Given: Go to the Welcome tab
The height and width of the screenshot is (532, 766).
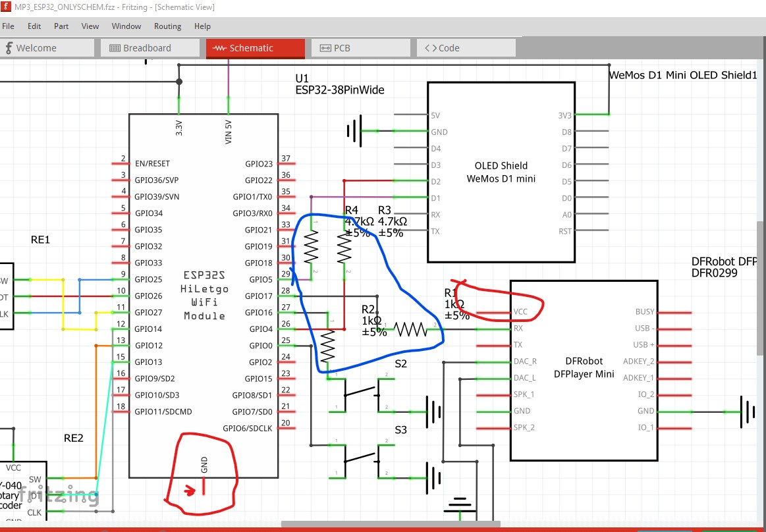Looking at the screenshot, I should [46, 48].
